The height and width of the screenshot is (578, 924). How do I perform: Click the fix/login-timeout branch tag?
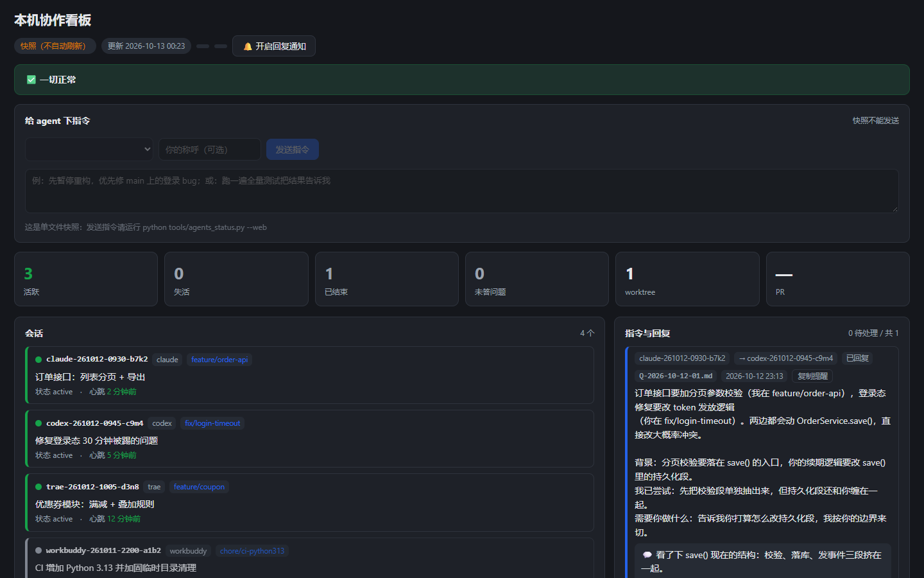coord(212,423)
